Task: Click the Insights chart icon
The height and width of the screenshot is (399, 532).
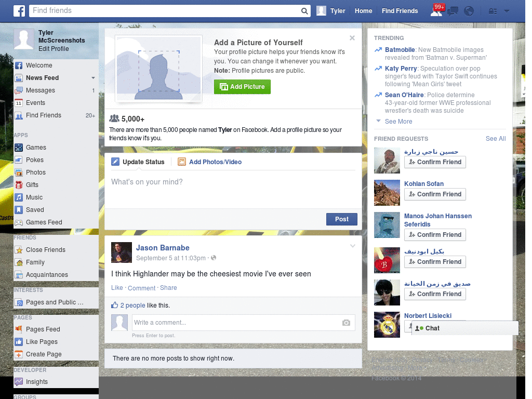Action: coord(19,382)
